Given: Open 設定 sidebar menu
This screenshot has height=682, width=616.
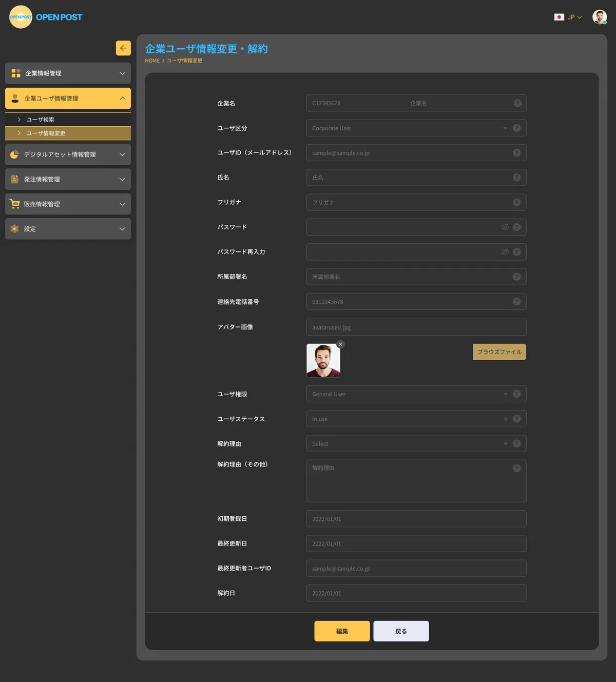Looking at the screenshot, I should click(x=68, y=229).
